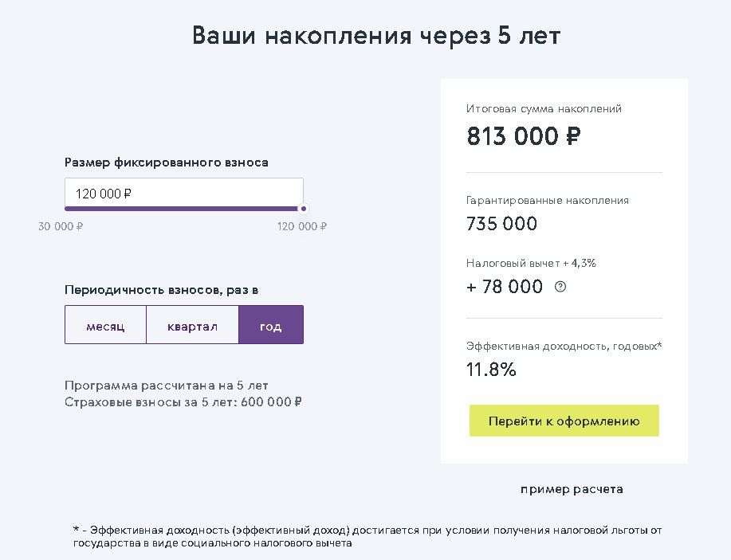Click the "Ваши накопления через 5 лет" heading

point(376,36)
